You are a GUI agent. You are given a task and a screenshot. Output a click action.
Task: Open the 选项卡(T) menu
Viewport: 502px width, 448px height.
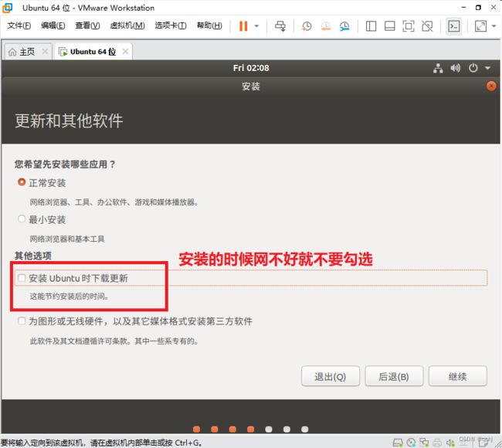point(171,25)
